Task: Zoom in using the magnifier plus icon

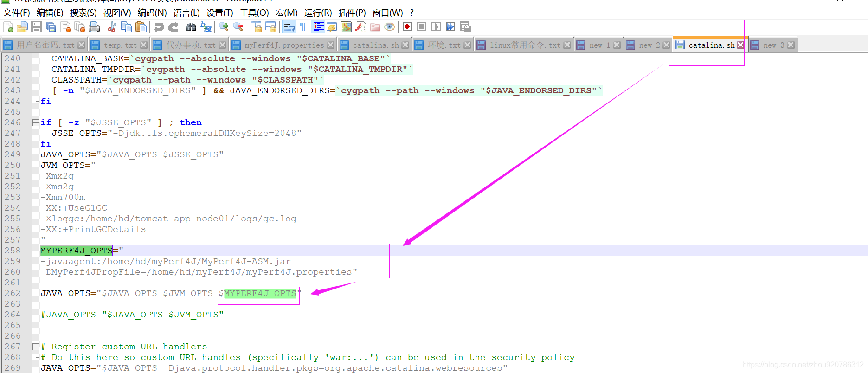Action: (x=224, y=27)
